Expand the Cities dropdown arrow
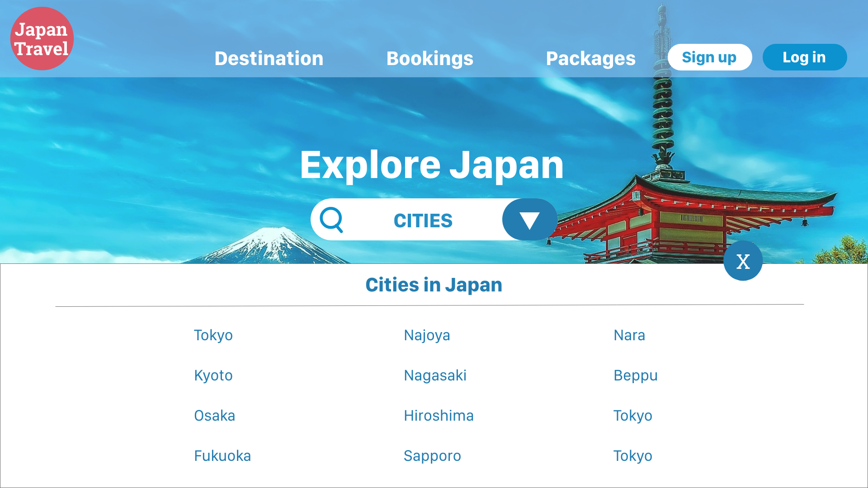Screen dimensions: 868x488 pos(529,220)
